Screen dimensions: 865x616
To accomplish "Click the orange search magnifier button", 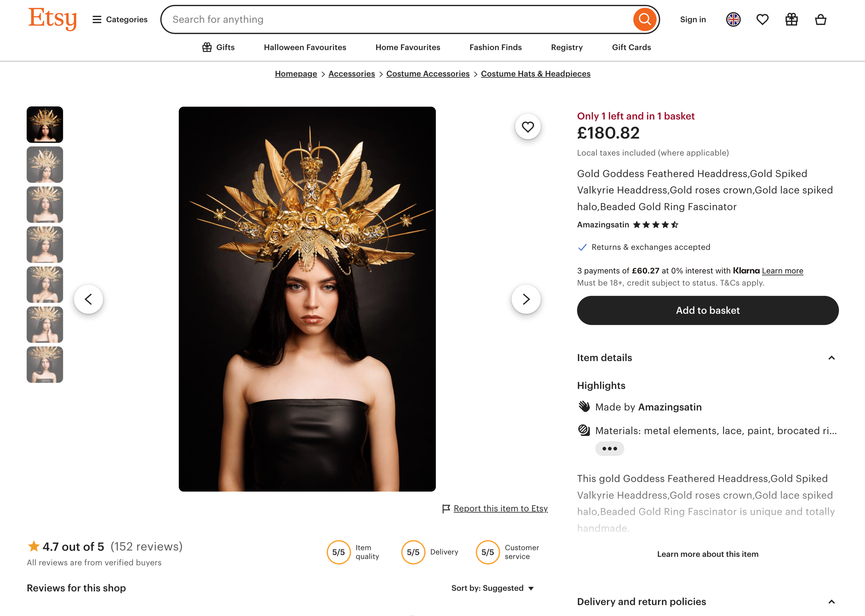I will pyautogui.click(x=644, y=19).
